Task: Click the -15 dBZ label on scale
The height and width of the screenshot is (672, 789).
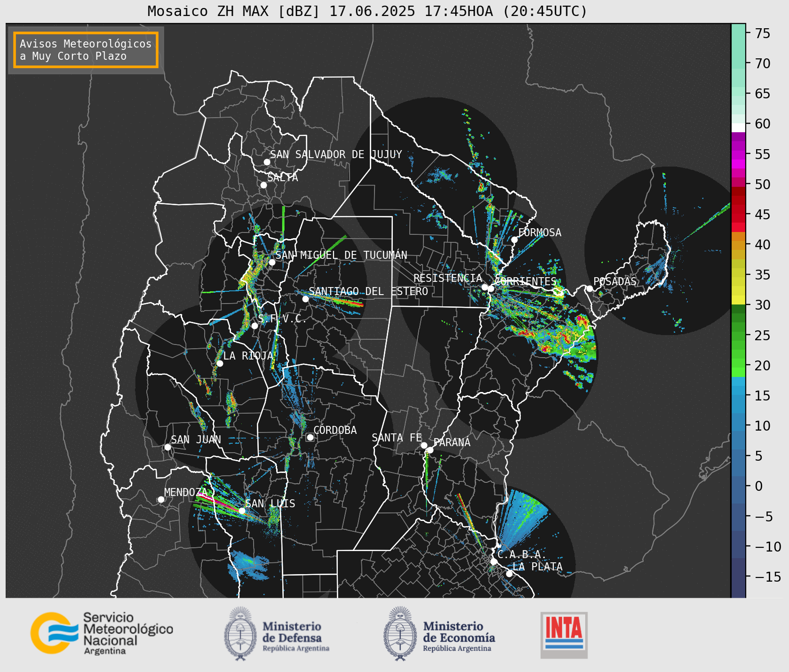Action: 768,576
